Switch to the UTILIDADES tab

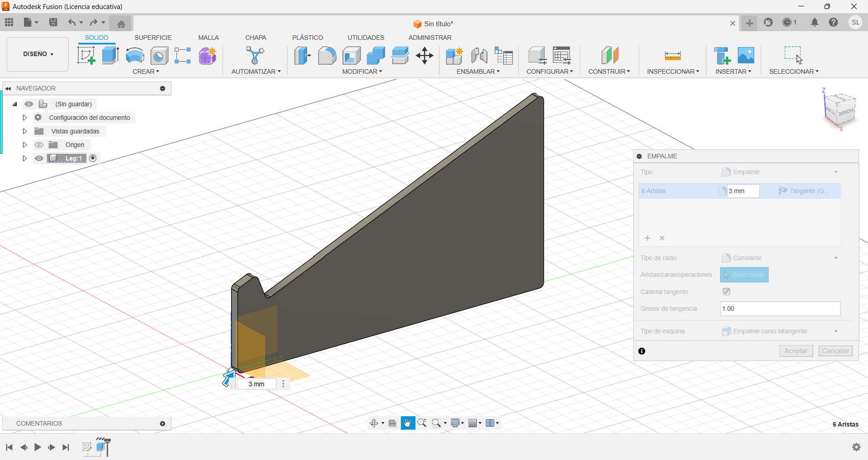point(366,38)
